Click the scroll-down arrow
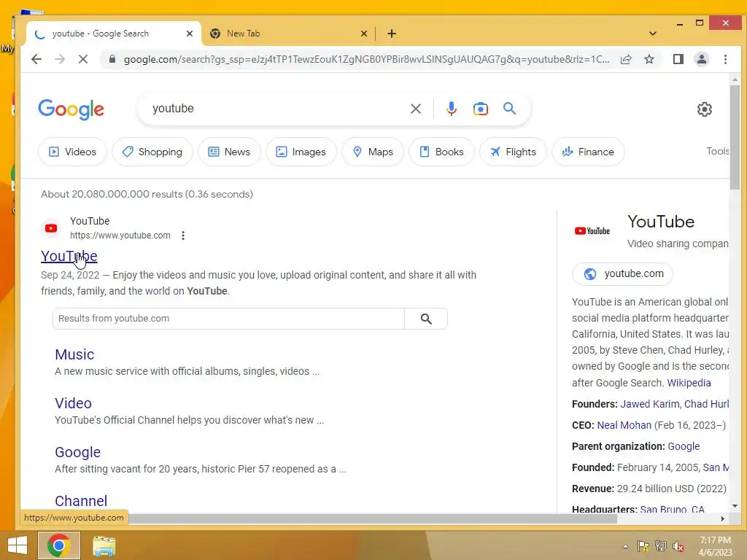Screen dimensions: 747x560 coord(735,506)
